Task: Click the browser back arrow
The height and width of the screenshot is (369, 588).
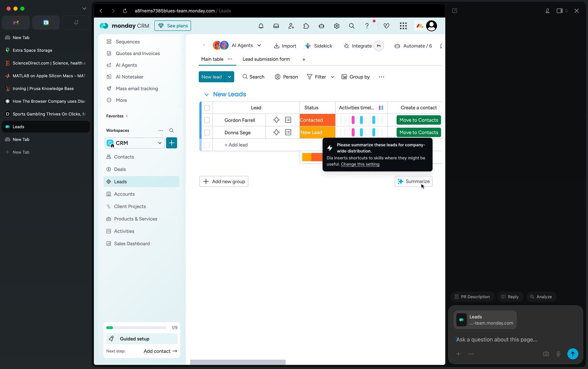Action: pyautogui.click(x=101, y=11)
